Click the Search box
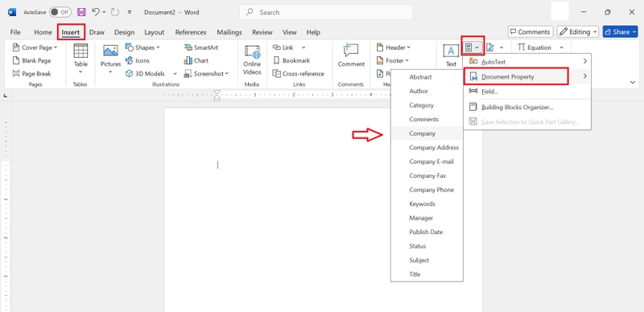644x312 pixels. pyautogui.click(x=326, y=12)
